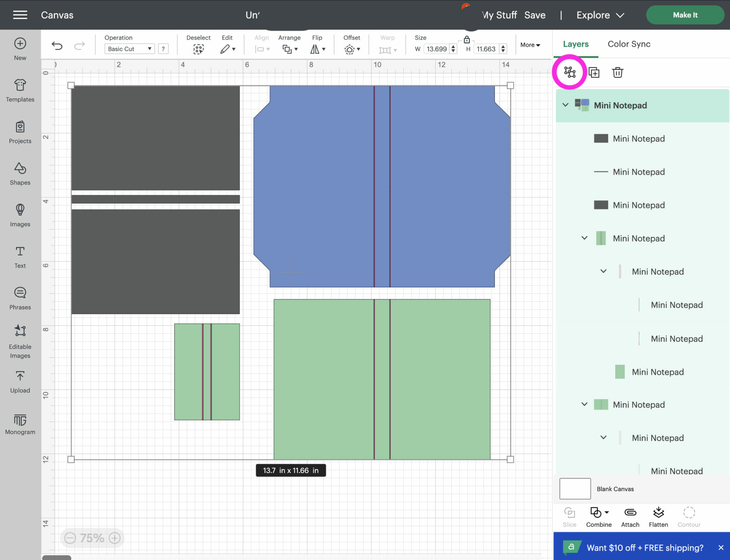Toggle the size aspect ratio lock
Image resolution: width=730 pixels, height=560 pixels.
[466, 40]
